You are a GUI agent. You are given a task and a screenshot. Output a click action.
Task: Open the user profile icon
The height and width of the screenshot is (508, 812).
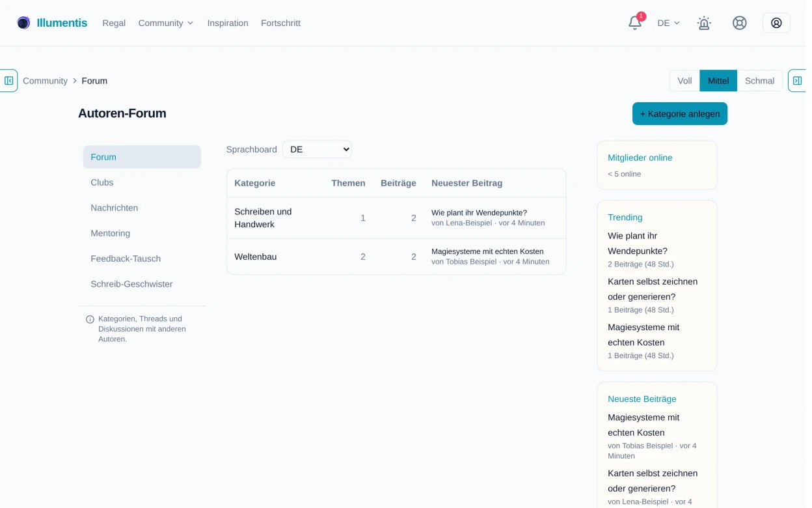point(776,23)
